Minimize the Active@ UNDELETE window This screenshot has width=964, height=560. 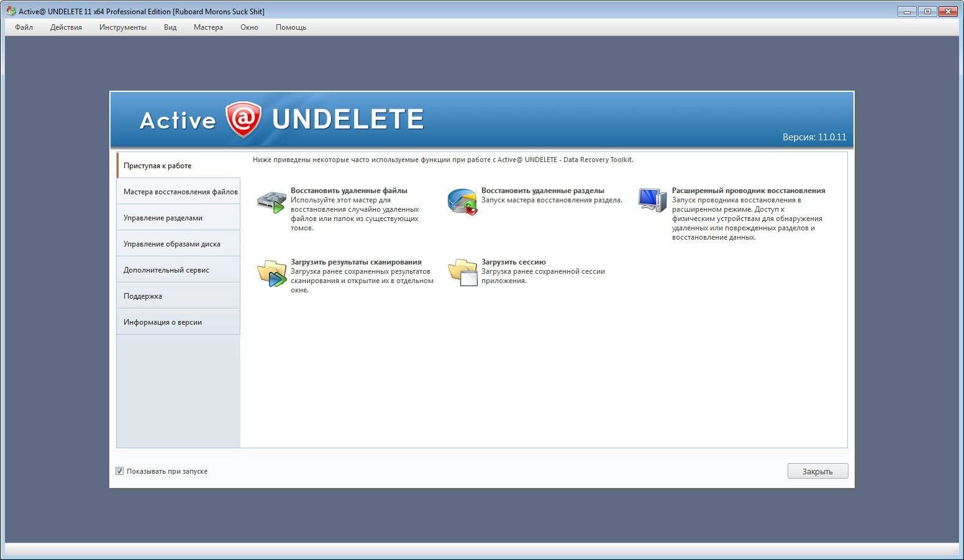click(907, 11)
